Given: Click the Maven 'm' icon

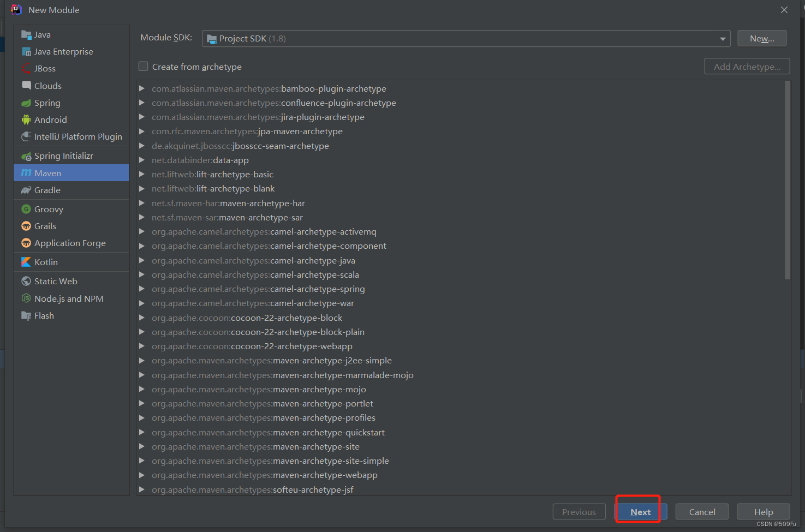Looking at the screenshot, I should (26, 173).
